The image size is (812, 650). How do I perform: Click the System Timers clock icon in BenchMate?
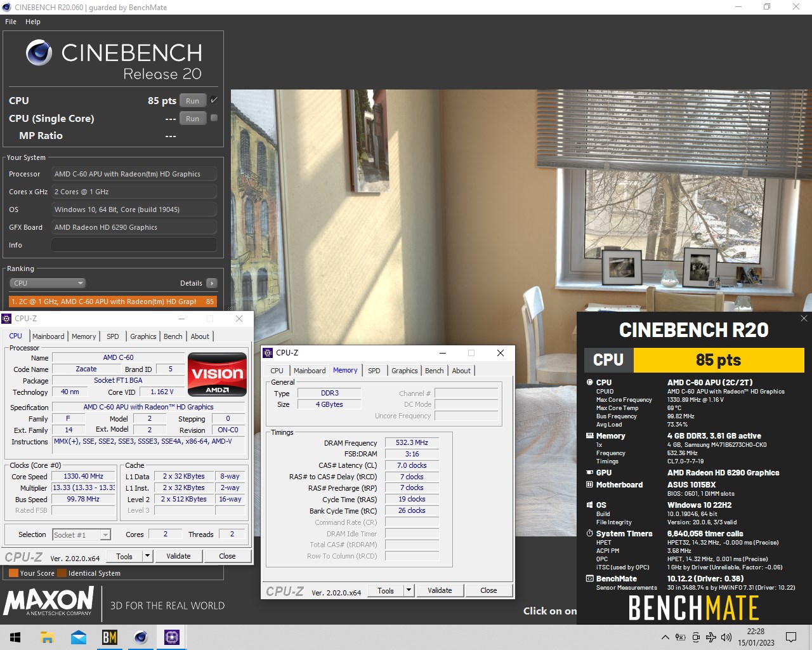point(590,534)
